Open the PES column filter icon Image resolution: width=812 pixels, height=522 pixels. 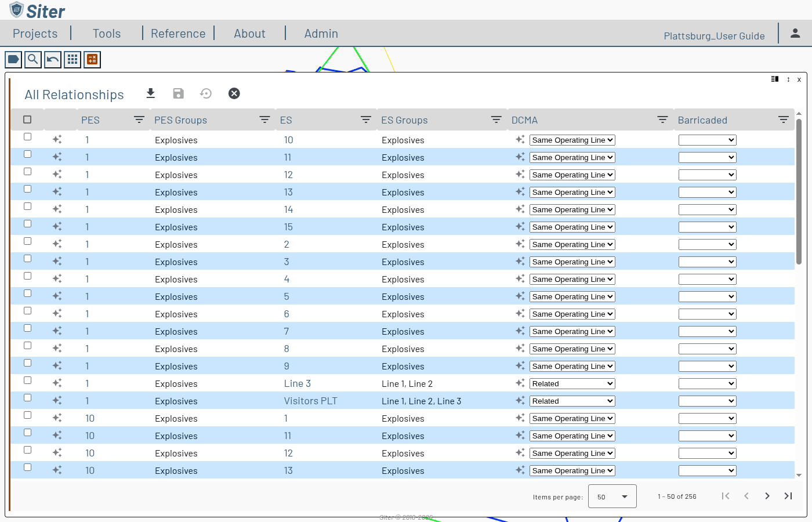[x=139, y=119]
